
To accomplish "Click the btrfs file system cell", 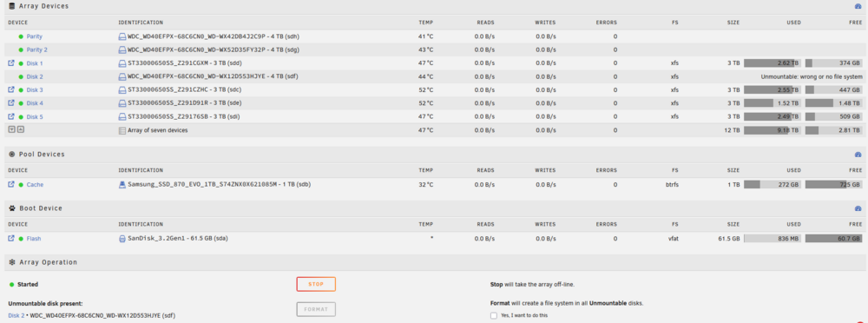I will (672, 184).
